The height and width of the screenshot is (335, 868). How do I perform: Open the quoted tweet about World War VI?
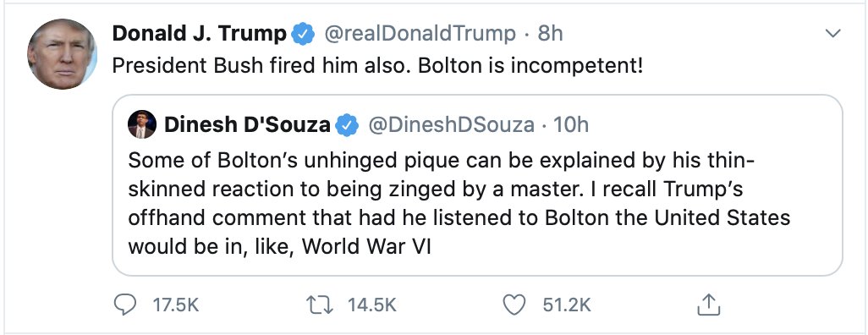[477, 185]
